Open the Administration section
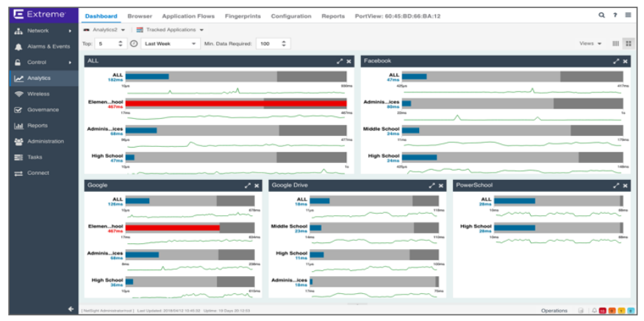This screenshot has width=644, height=321. click(43, 141)
